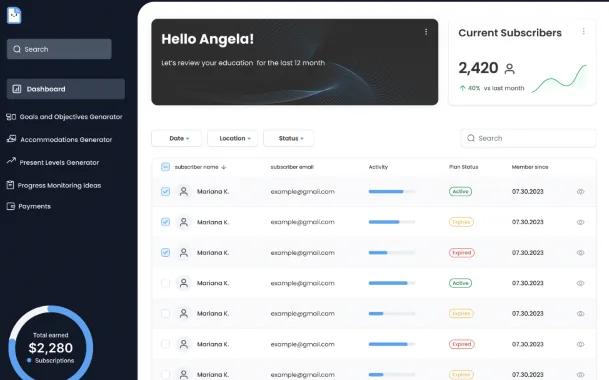The height and width of the screenshot is (380, 609).
Task: Click the avatar in the checked Expired row
Action: (x=184, y=253)
